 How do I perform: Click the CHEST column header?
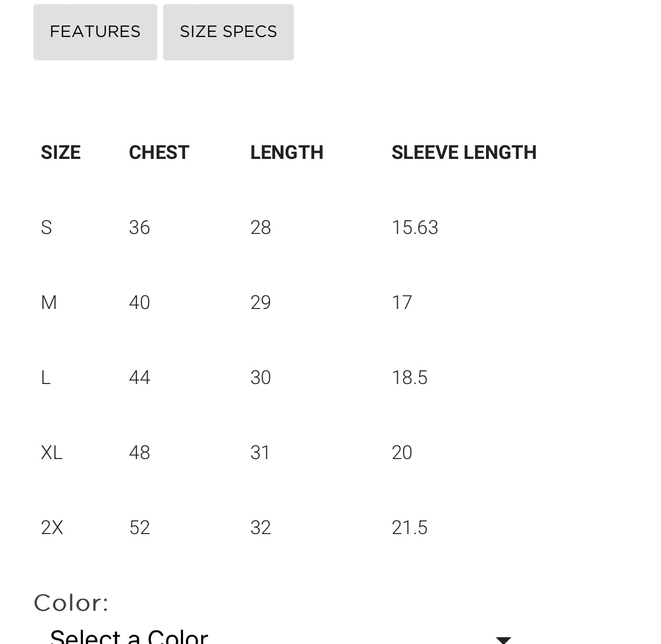159,153
